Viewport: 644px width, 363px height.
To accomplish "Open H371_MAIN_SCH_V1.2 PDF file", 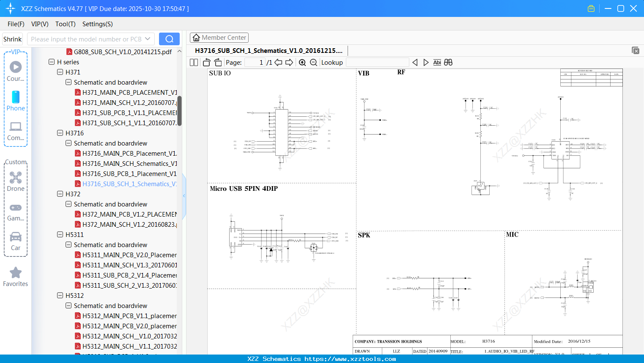I will click(127, 102).
